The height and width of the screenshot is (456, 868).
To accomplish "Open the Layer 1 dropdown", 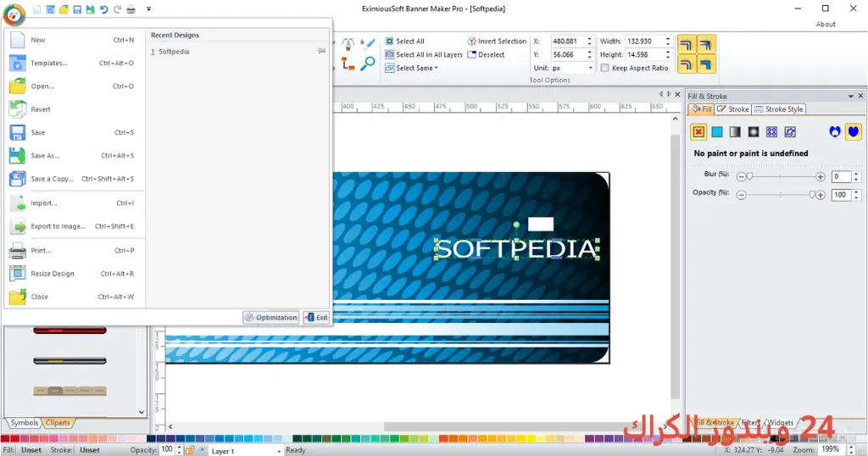I will (x=279, y=451).
